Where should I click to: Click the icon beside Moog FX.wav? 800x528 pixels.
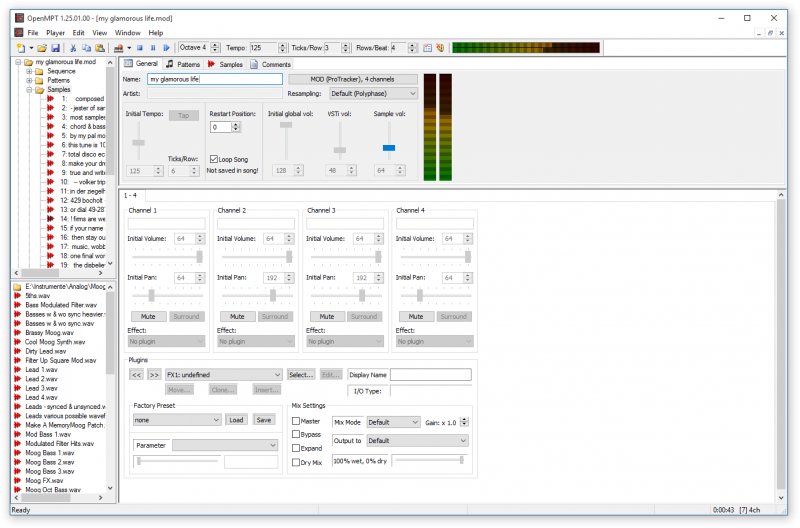click(x=17, y=481)
